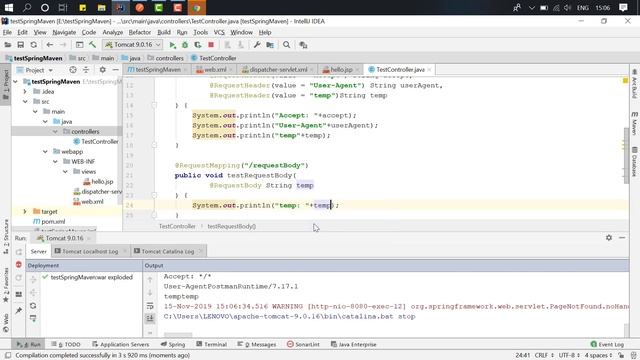Start debugging with the bug icon
The image size is (640, 360).
click(185, 45)
